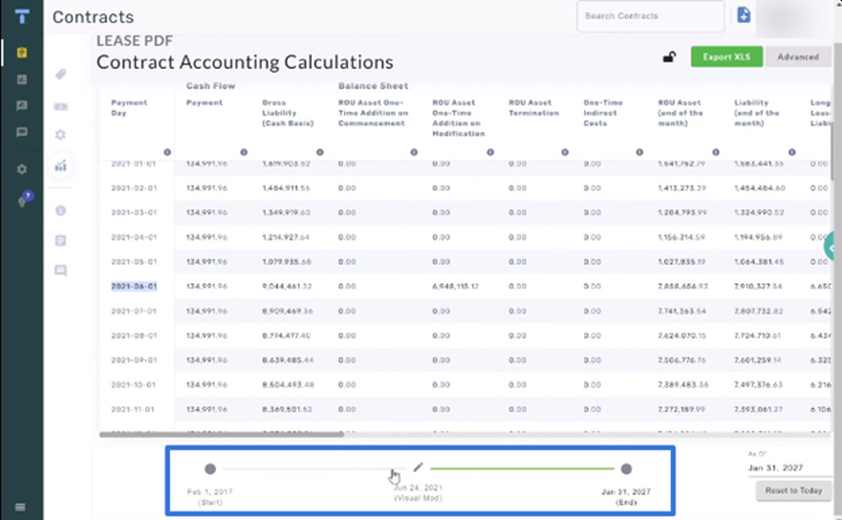
Task: Select the bar chart calculations sidebar icon
Action: tap(61, 165)
